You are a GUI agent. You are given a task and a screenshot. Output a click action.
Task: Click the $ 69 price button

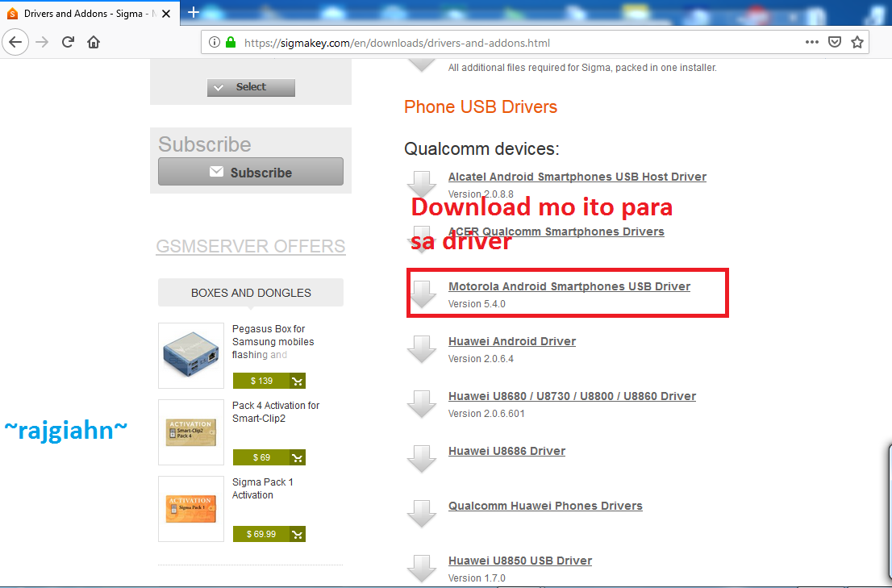click(261, 458)
